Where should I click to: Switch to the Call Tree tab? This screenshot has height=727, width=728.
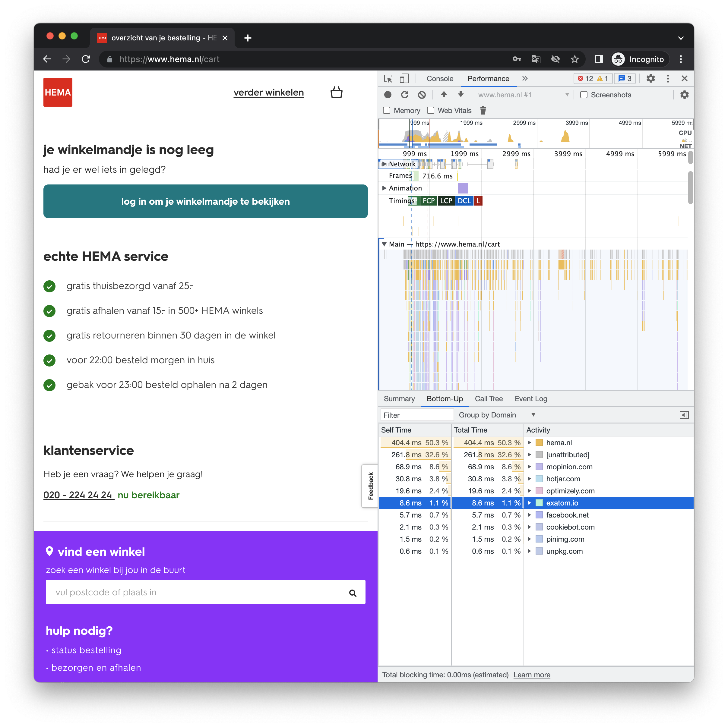point(489,398)
